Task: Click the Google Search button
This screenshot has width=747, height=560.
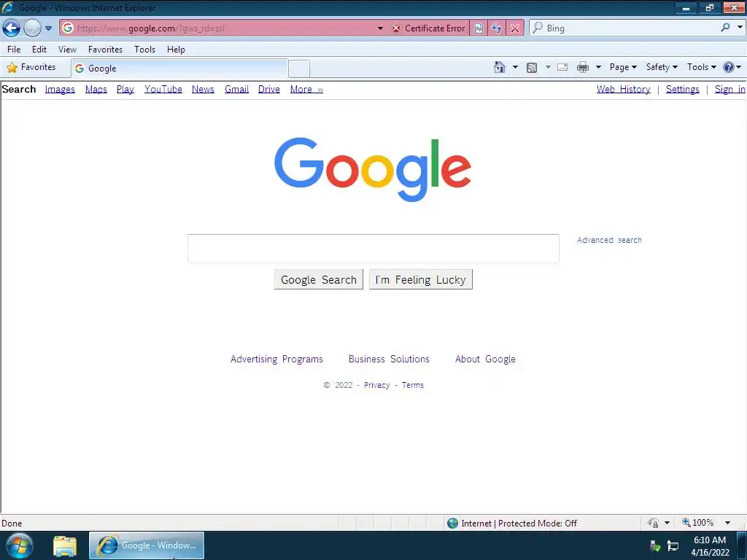Action: 319,279
